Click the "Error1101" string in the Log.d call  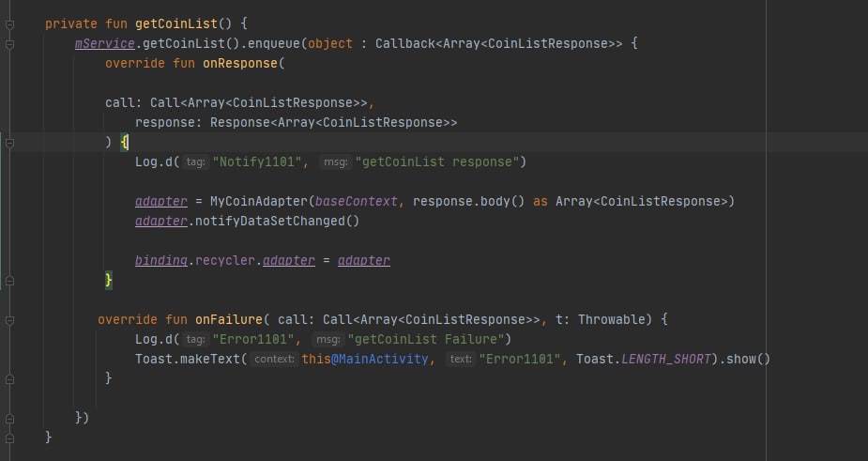253,339
